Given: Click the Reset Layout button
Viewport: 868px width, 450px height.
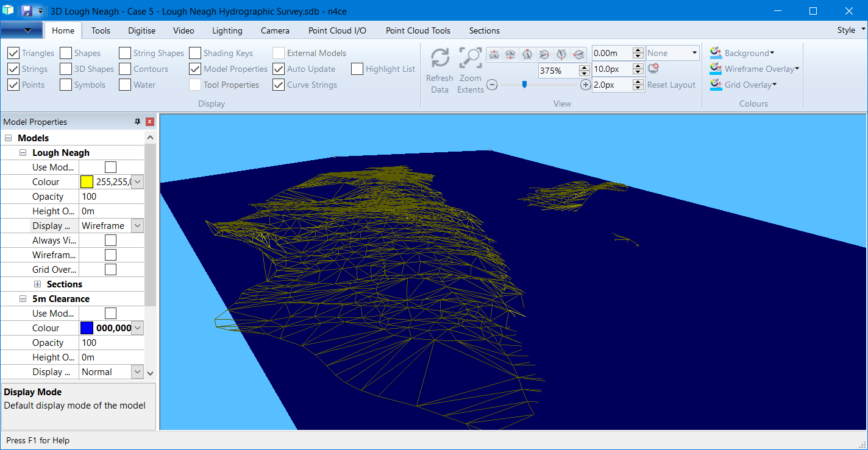Looking at the screenshot, I should coord(671,85).
